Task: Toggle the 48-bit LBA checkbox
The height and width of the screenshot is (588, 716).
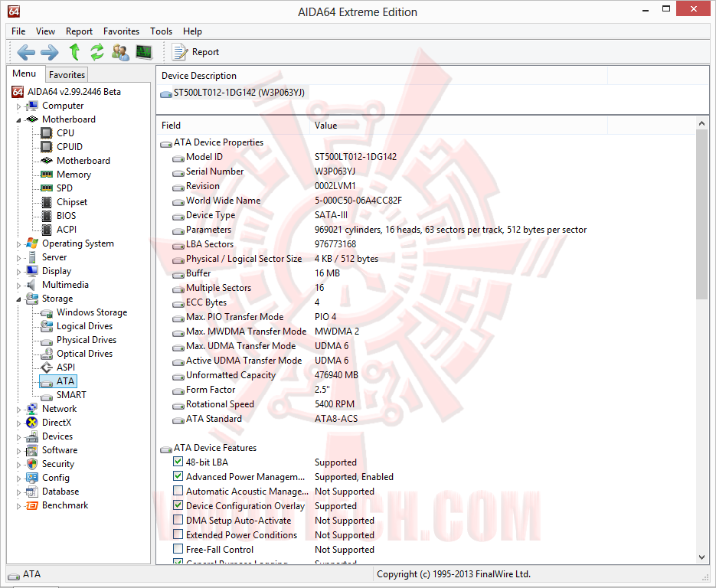Action: tap(178, 462)
